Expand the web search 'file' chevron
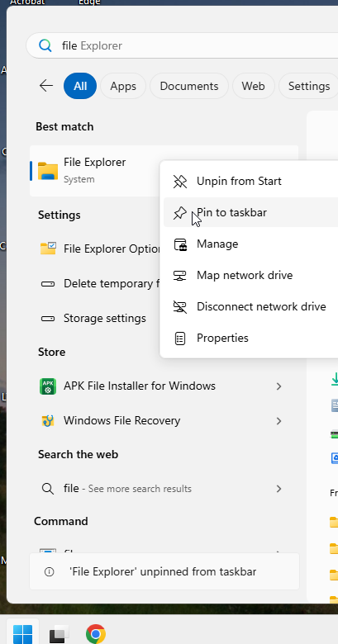 pos(278,489)
